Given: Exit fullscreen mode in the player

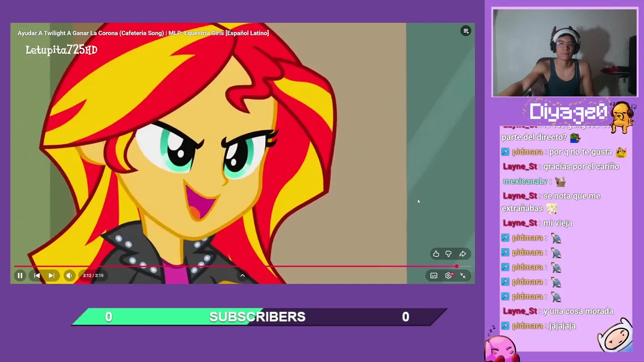Looking at the screenshot, I should (x=463, y=276).
